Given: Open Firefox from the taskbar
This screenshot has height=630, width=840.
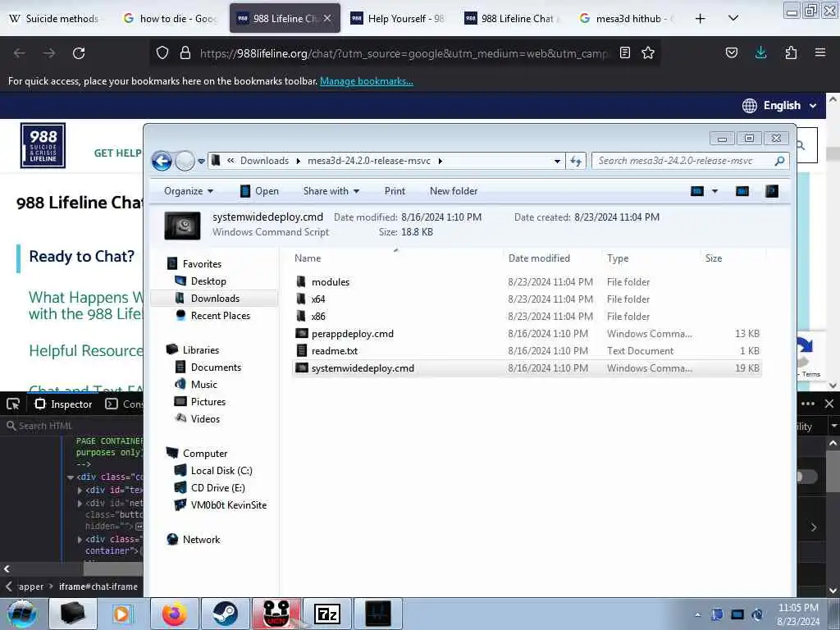Looking at the screenshot, I should click(x=175, y=614).
